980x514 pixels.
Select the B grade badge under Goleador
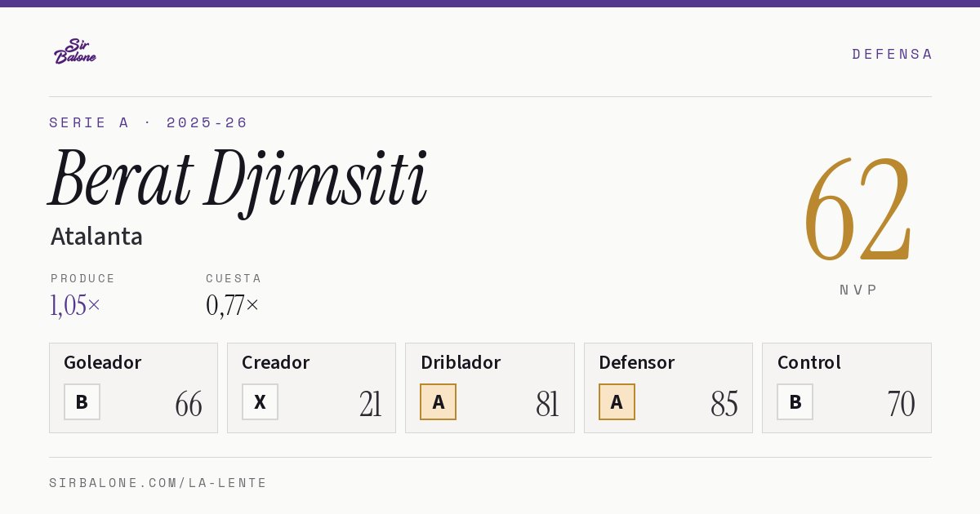pyautogui.click(x=82, y=402)
